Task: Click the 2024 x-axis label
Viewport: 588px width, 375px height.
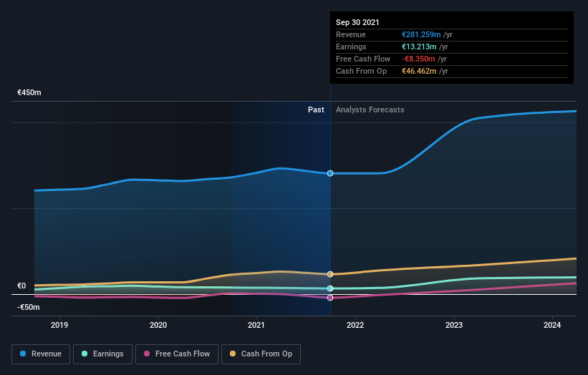Action: [552, 325]
